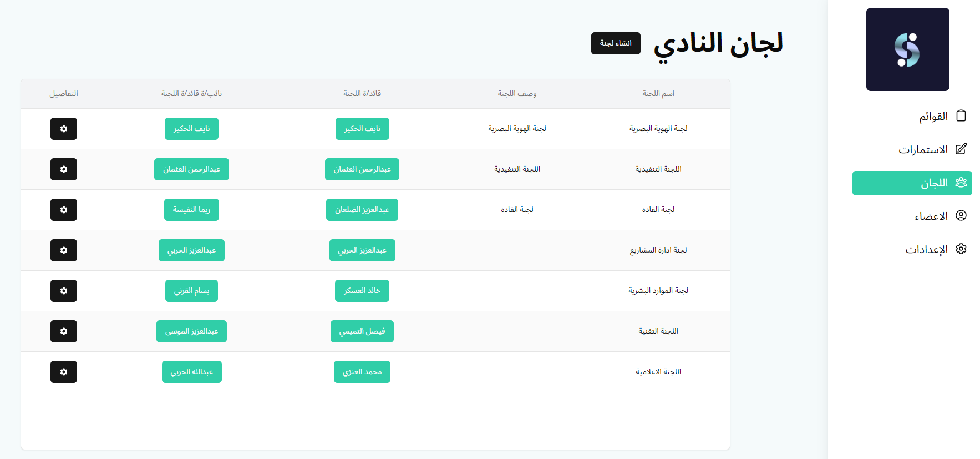Image resolution: width=980 pixels, height=459 pixels.
Task: Click description cell لجنة الهوية البصرية
Action: pos(517,129)
